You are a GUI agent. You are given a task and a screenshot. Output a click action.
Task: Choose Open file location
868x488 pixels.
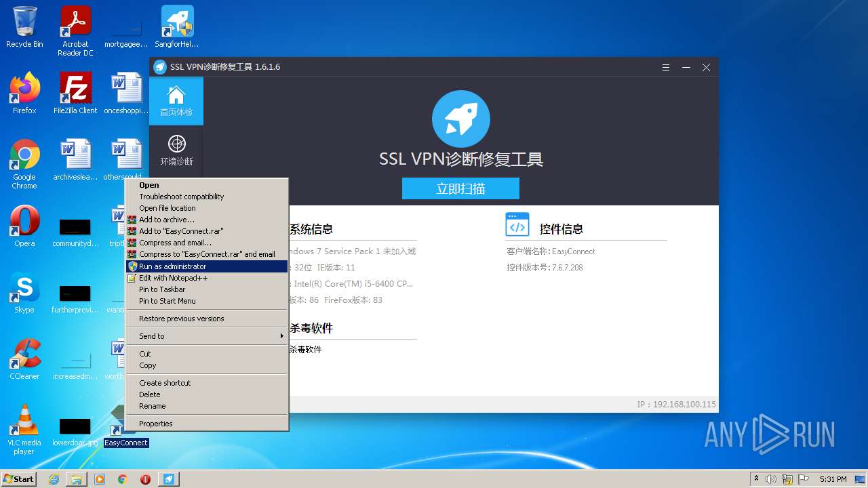[x=207, y=208]
